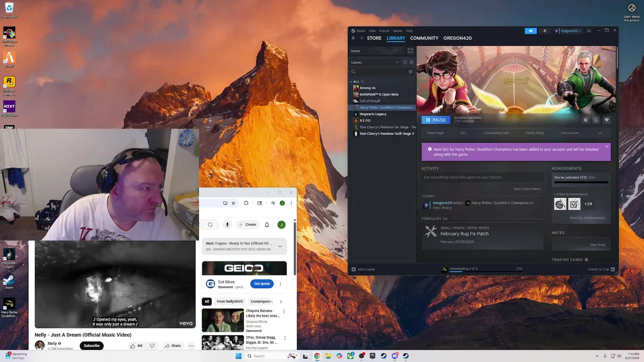Image resolution: width=644 pixels, height=362 pixels.
Task: Open the Games menu in Steam
Action: [397, 31]
